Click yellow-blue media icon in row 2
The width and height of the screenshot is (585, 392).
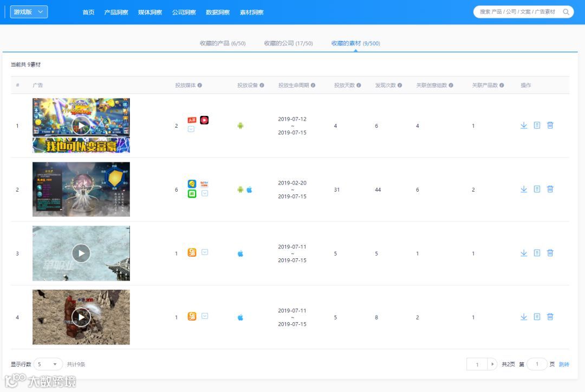click(x=192, y=184)
